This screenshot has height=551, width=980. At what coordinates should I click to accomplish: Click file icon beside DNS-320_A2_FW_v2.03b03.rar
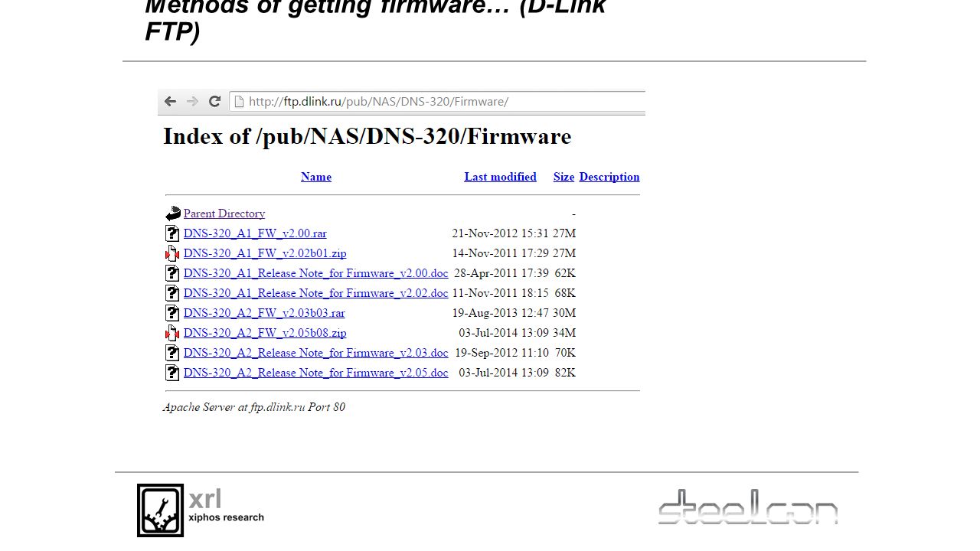(x=172, y=313)
